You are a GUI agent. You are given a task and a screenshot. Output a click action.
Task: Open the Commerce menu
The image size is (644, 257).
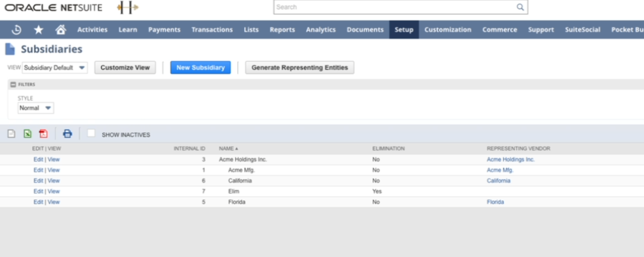(500, 30)
